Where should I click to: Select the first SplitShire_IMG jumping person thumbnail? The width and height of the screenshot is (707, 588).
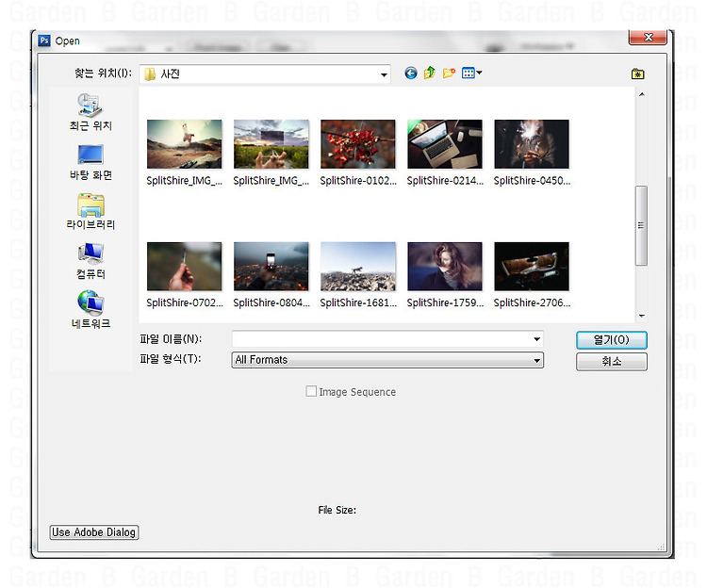(x=184, y=144)
